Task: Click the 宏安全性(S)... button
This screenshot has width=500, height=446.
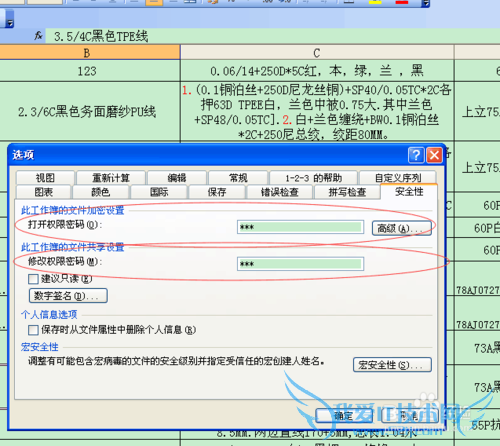Action: (392, 365)
